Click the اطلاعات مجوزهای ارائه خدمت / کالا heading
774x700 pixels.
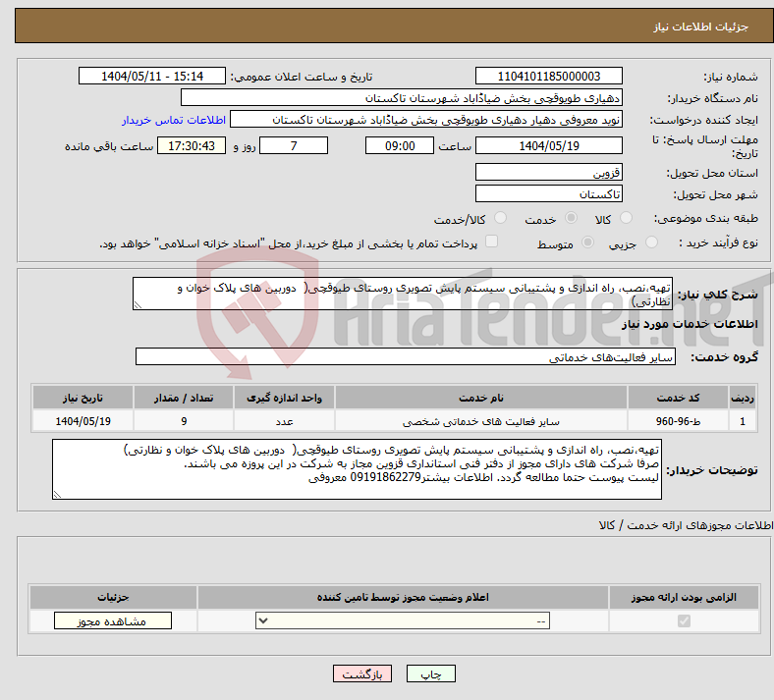[x=686, y=526]
